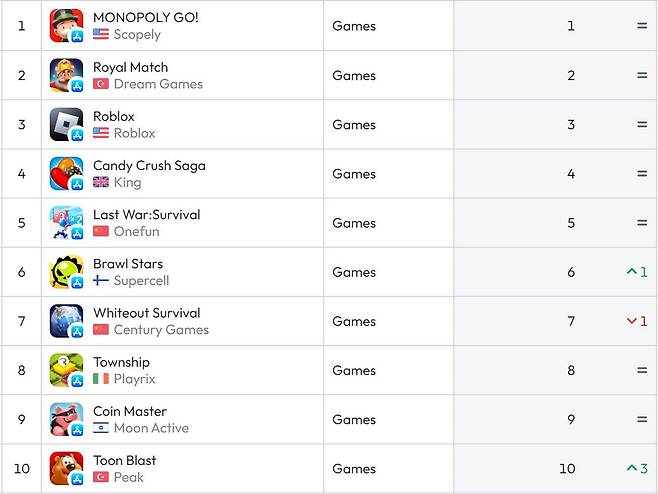Open the Supercell publisher link
Screen dimensions: 658x494
pyautogui.click(x=141, y=280)
